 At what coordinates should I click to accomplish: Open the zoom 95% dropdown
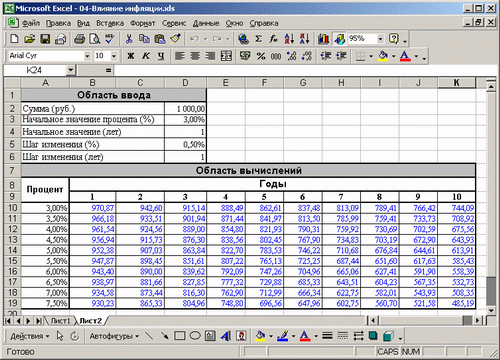point(380,39)
